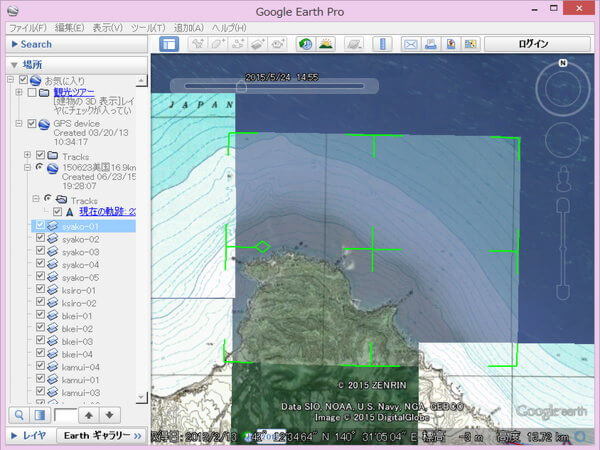Viewport: 600px width, 450px height.
Task: Toggle the sidebar panel button
Action: [169, 44]
